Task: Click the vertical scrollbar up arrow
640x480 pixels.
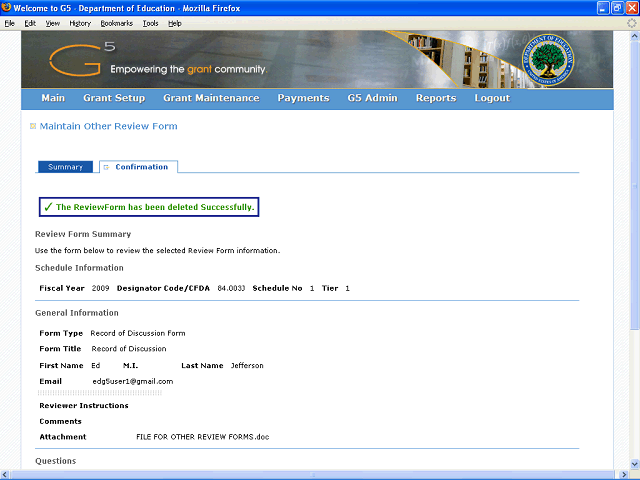Action: [x=635, y=36]
